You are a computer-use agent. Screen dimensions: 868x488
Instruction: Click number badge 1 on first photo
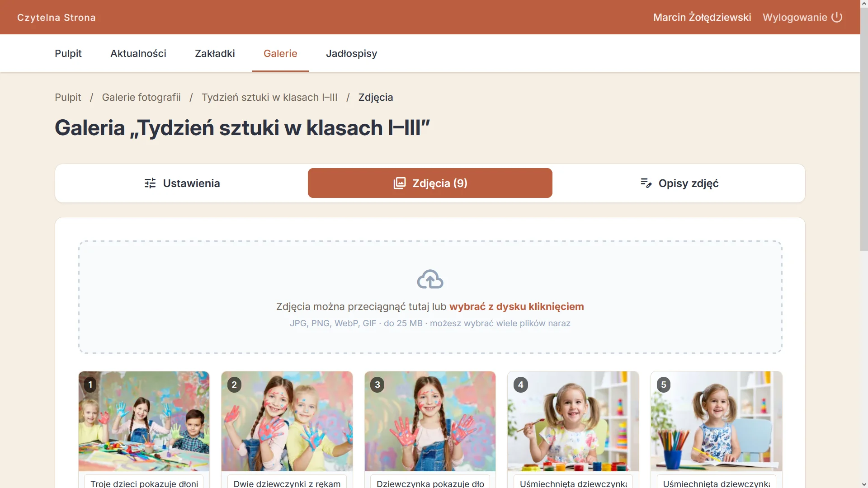pos(90,385)
